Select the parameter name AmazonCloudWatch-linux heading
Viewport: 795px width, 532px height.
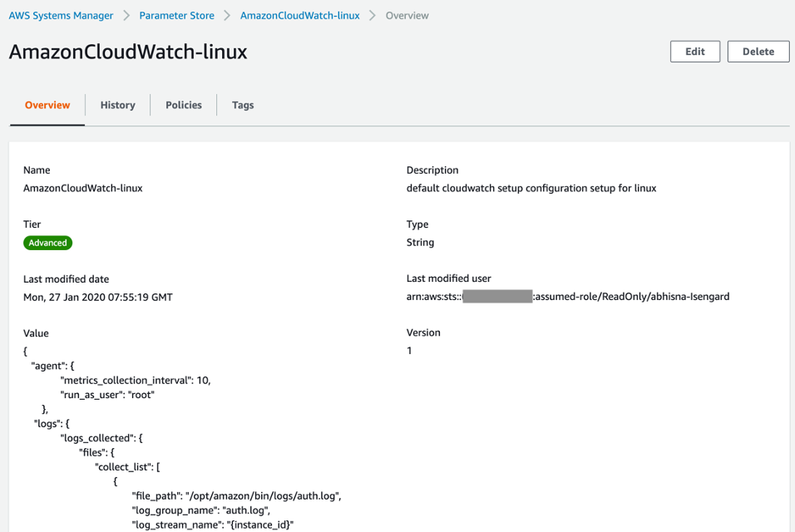(127, 52)
